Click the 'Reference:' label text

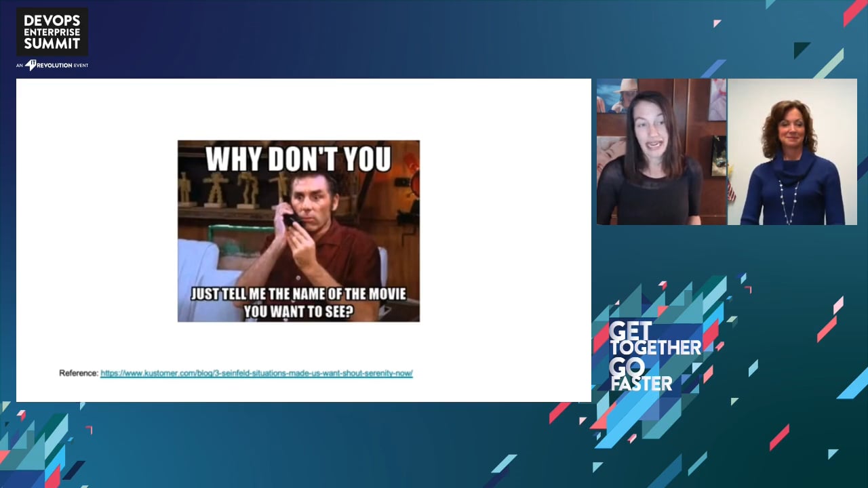[x=79, y=373]
